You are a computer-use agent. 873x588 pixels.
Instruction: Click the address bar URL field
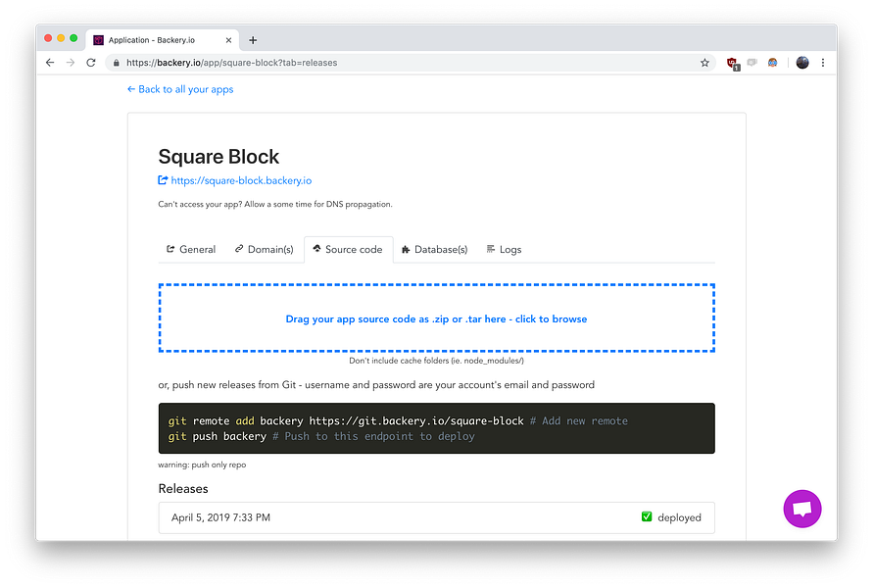[x=410, y=63]
